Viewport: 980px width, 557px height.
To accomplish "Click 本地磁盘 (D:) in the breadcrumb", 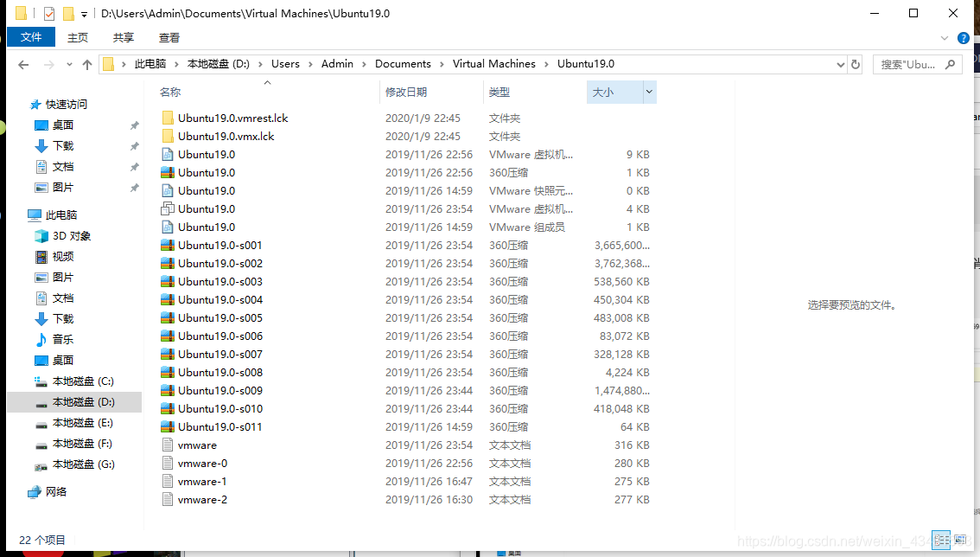I will (x=218, y=64).
